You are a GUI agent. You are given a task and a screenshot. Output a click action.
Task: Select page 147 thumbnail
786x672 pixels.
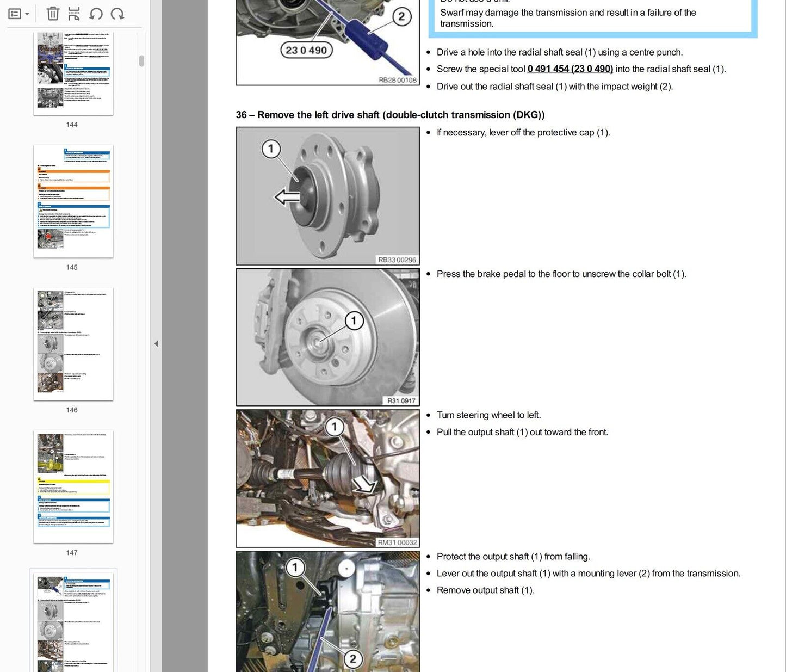73,486
